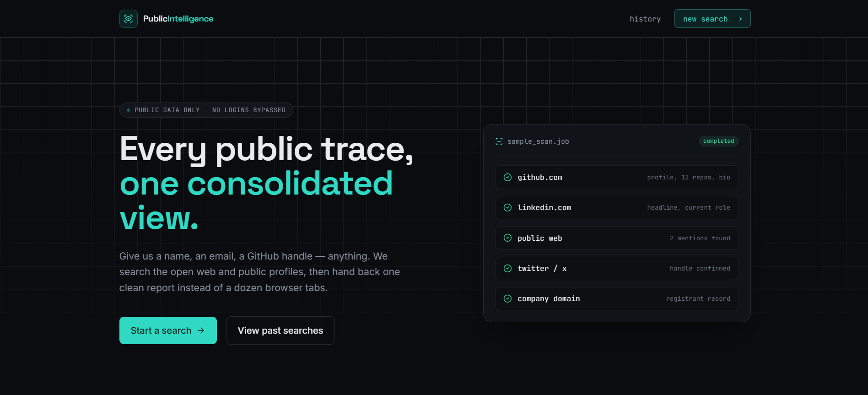This screenshot has height=395, width=868.
Task: Click the check icon for github.com
Action: [507, 177]
